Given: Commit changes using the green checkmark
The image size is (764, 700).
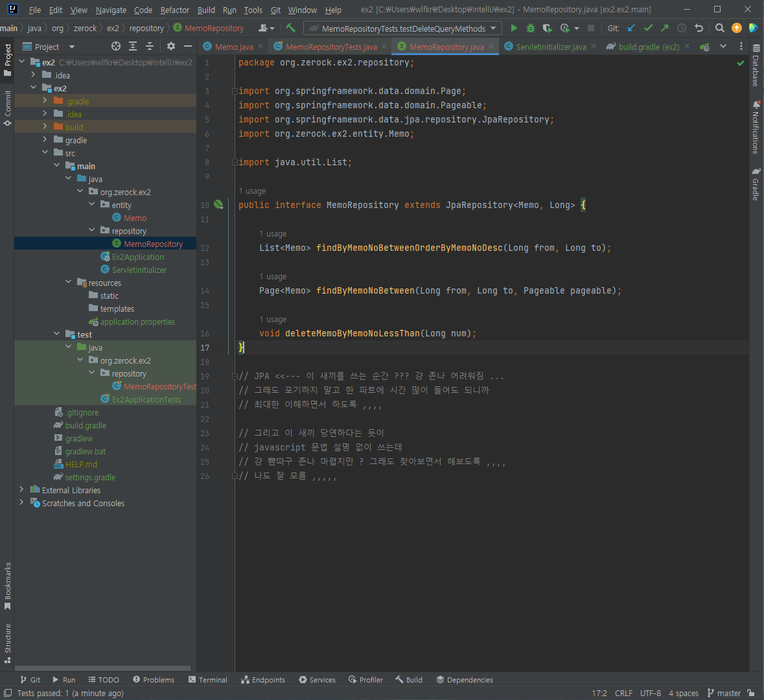Looking at the screenshot, I should click(648, 29).
